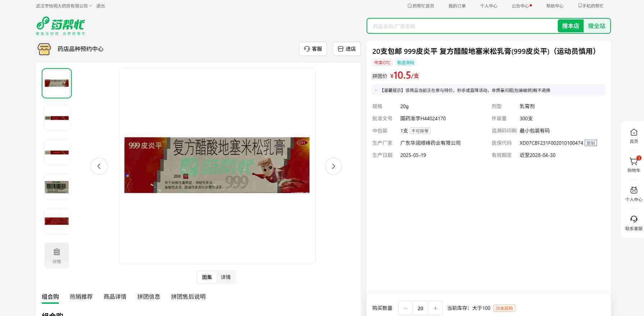Click the 药店品种预约中心 shop icon
Image resolution: width=644 pixels, height=316 pixels.
point(44,49)
